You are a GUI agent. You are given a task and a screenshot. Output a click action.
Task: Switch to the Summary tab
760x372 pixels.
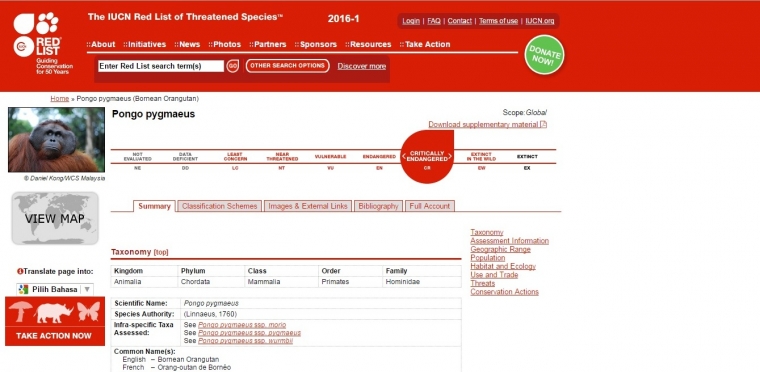[154, 206]
